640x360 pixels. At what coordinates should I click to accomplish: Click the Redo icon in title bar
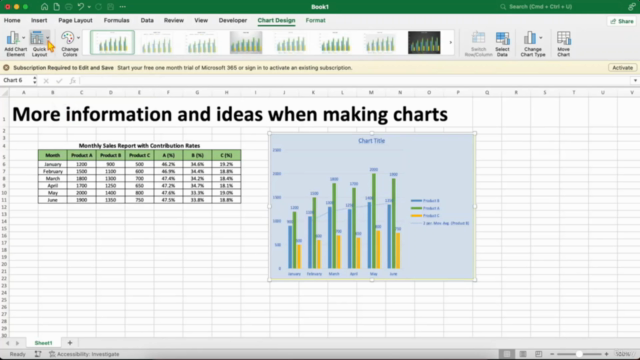tap(98, 7)
